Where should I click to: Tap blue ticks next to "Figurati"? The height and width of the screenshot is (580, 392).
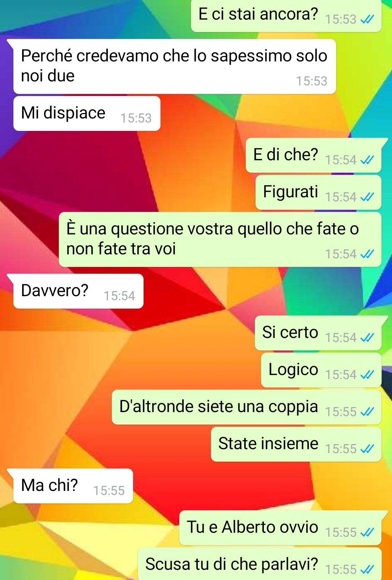point(367,197)
